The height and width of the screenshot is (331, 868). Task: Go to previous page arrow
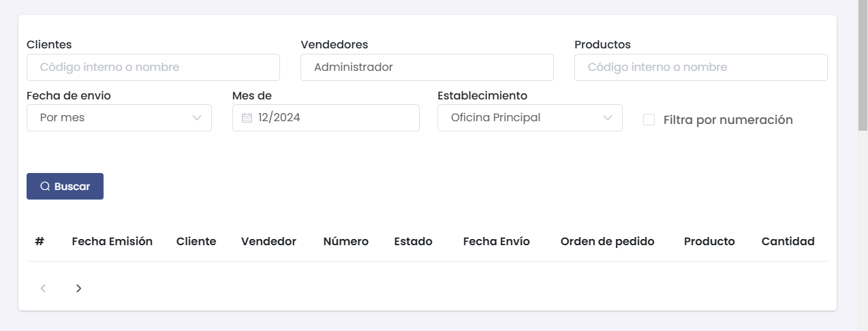pyautogui.click(x=43, y=288)
